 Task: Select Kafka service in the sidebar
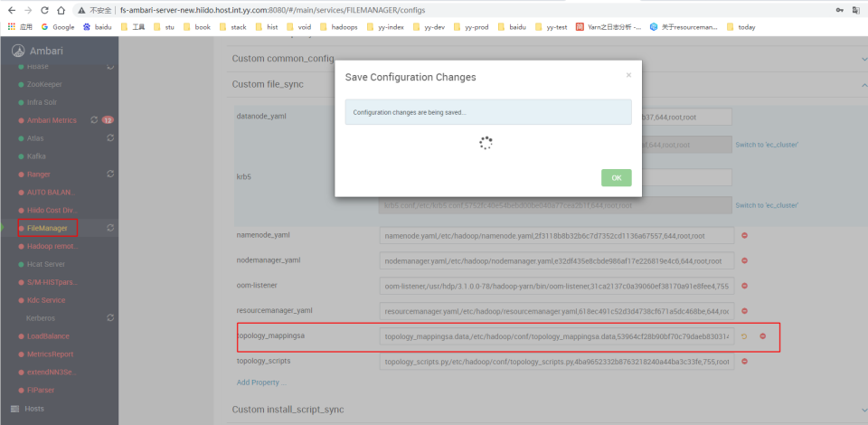pos(36,156)
